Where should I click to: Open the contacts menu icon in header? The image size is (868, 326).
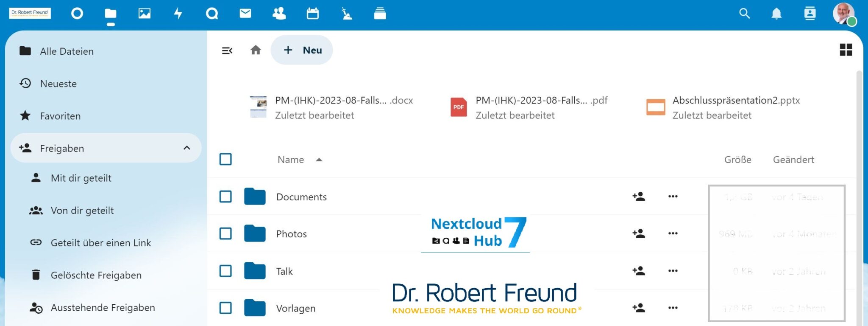coord(810,14)
